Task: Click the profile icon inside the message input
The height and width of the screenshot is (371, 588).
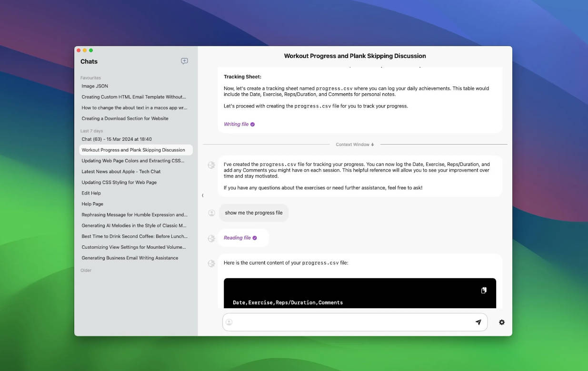Action: [229, 322]
